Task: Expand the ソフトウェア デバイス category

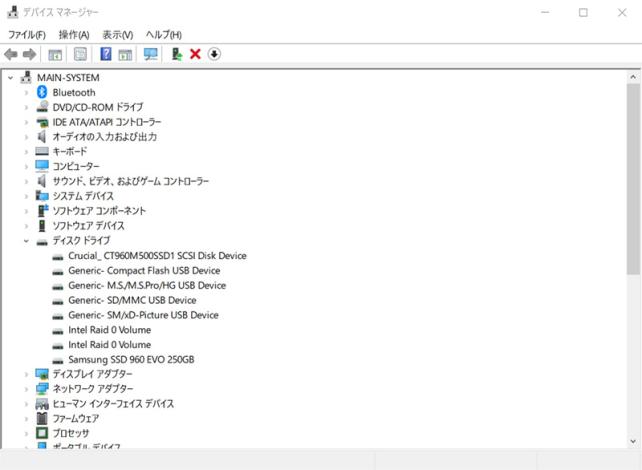Action: coord(26,226)
